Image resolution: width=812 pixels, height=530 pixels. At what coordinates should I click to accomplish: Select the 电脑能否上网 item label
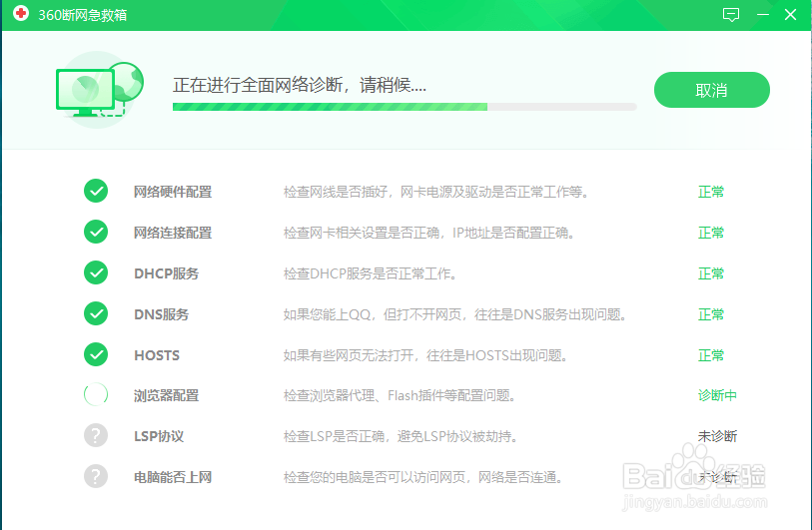[173, 478]
